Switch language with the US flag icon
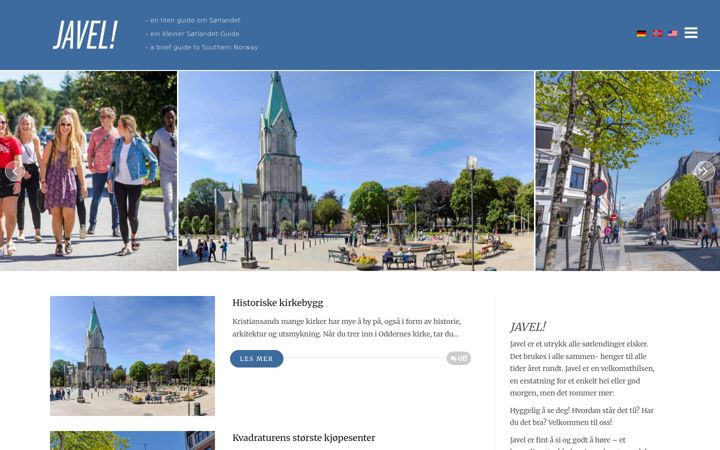 673,34
